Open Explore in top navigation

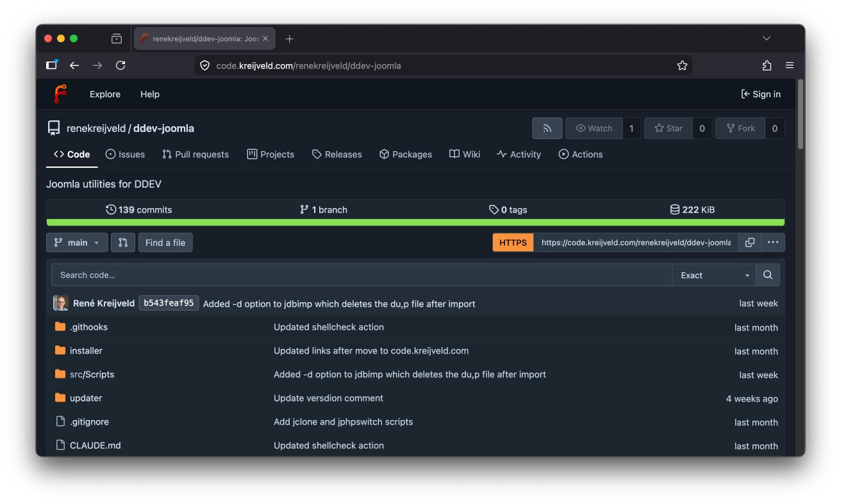tap(105, 94)
